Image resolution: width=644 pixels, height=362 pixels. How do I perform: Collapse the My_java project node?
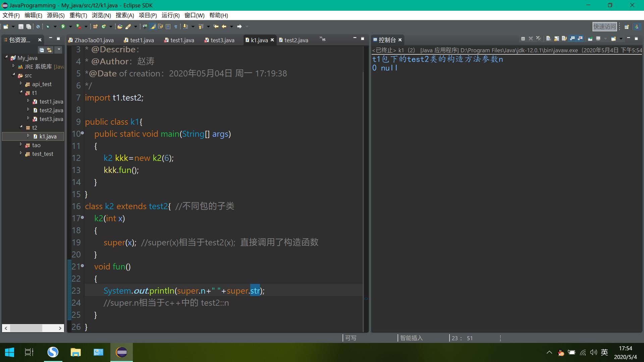(x=6, y=58)
